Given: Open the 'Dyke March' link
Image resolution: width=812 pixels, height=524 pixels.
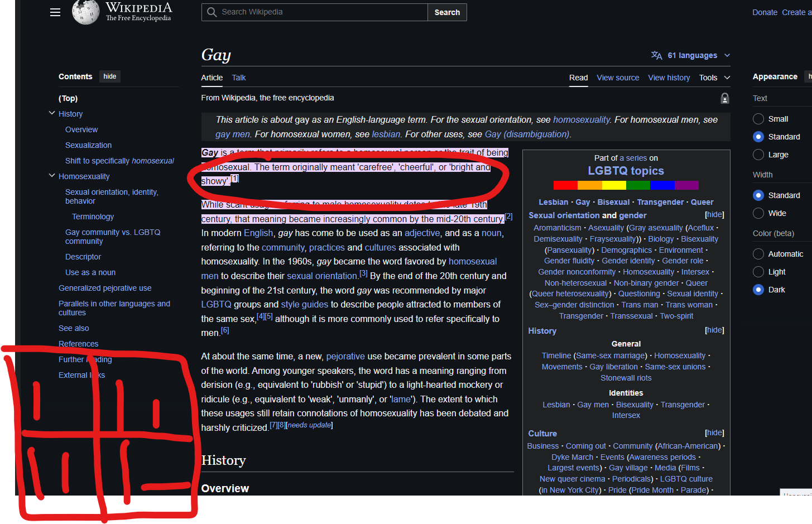Looking at the screenshot, I should pos(572,457).
